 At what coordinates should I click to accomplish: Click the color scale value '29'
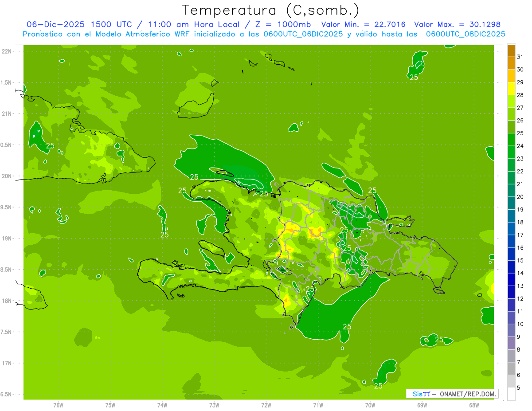click(520, 82)
